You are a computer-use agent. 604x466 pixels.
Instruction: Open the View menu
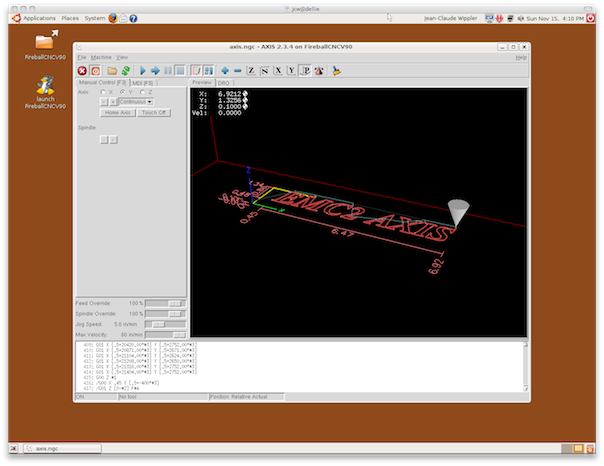pyautogui.click(x=122, y=57)
